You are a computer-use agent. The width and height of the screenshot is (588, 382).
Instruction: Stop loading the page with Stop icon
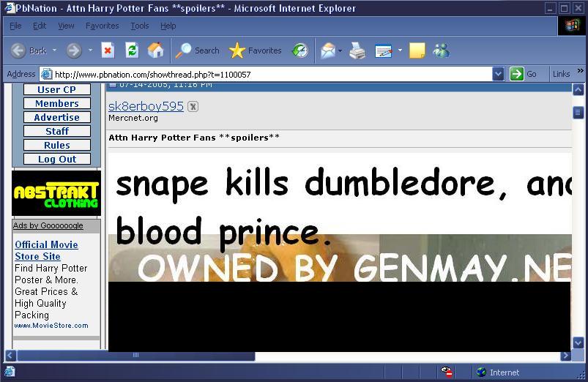coord(108,50)
